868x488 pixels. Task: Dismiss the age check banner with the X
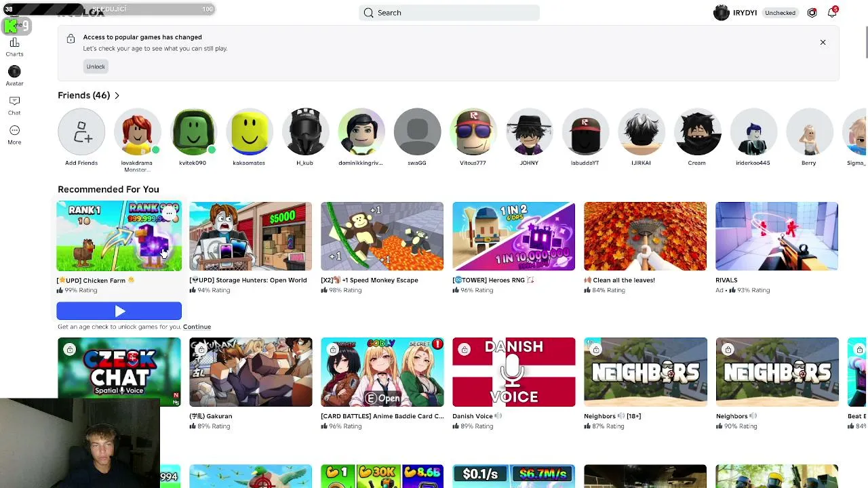pos(823,43)
